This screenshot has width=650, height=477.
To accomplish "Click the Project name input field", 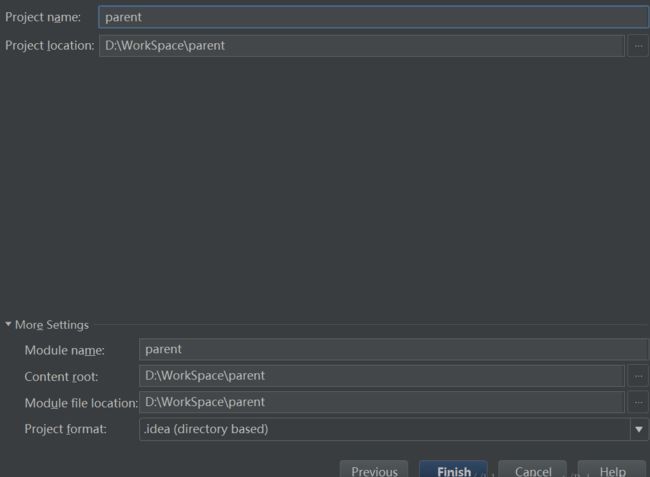I will coord(373,17).
